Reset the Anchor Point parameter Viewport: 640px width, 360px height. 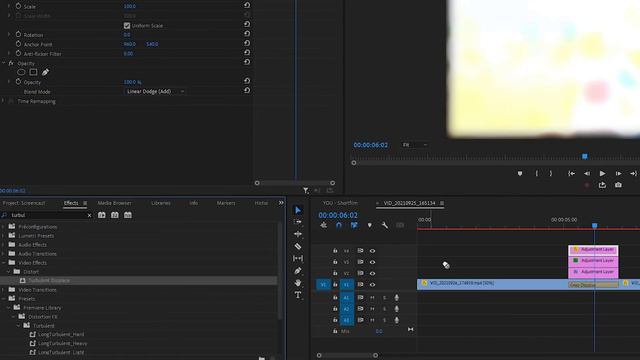(x=247, y=43)
